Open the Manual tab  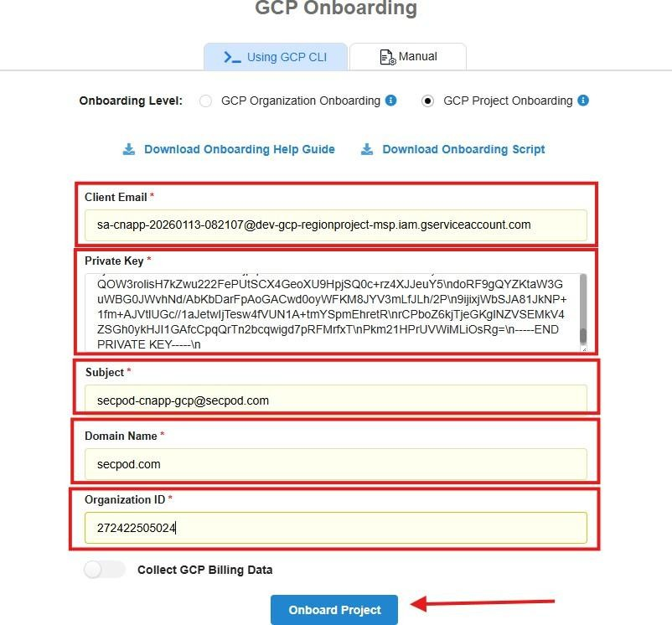pos(408,57)
